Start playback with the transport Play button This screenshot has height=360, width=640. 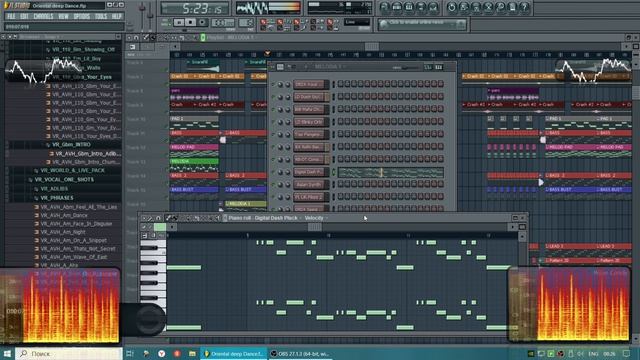click(178, 22)
